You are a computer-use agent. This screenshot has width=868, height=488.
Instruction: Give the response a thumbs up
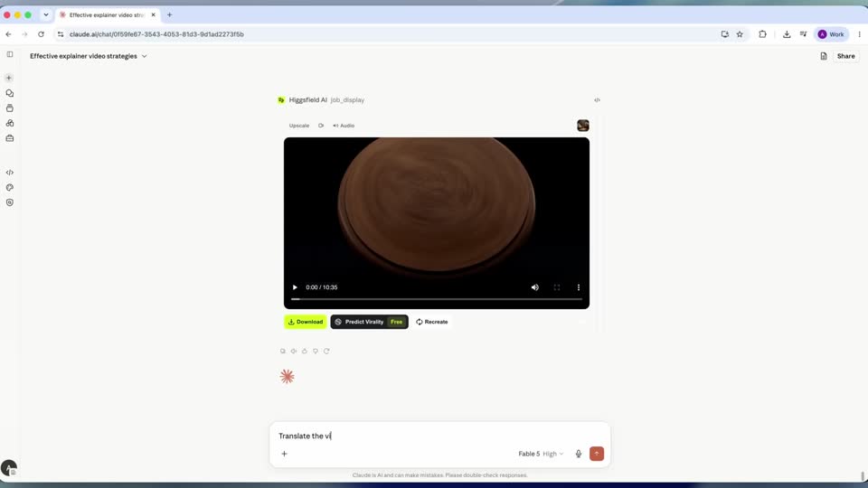[305, 352]
